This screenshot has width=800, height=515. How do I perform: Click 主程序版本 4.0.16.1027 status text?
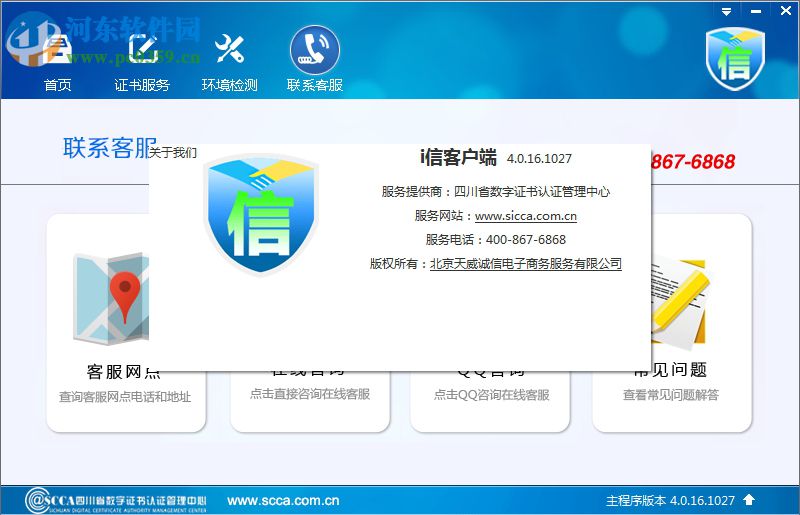pos(670,501)
